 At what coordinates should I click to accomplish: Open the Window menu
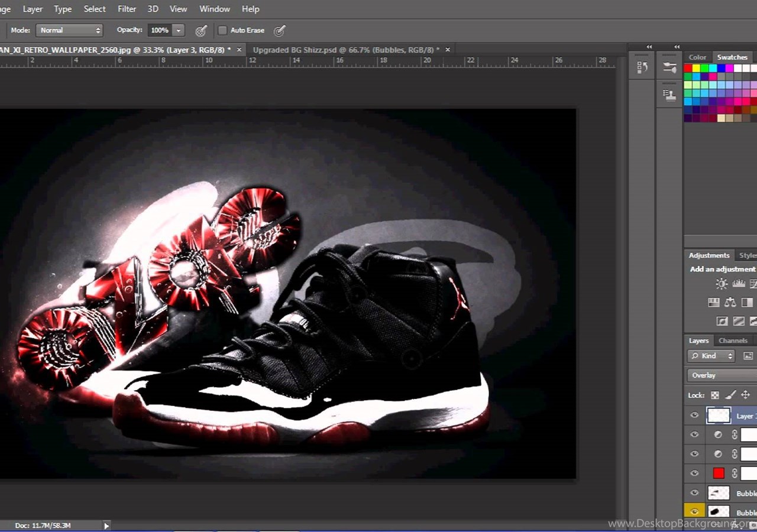(x=215, y=9)
